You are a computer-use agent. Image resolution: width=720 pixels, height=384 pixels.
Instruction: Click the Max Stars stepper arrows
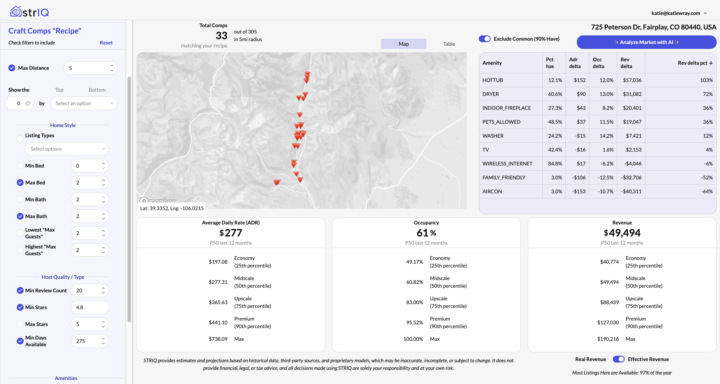pyautogui.click(x=103, y=324)
